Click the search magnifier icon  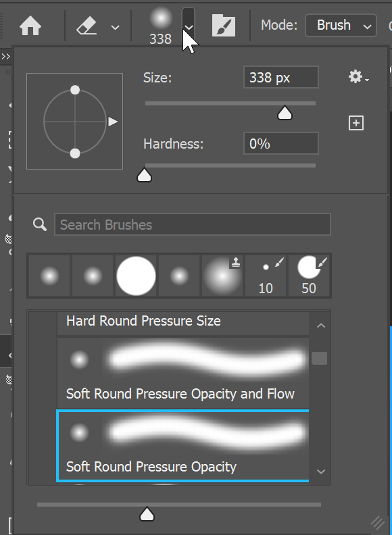coord(40,224)
